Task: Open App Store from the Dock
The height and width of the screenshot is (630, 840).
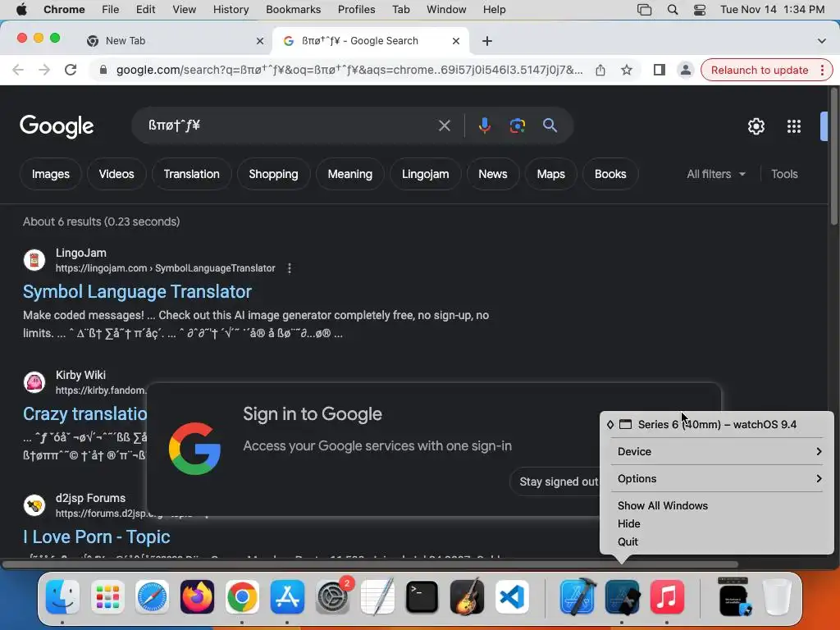Action: point(287,596)
